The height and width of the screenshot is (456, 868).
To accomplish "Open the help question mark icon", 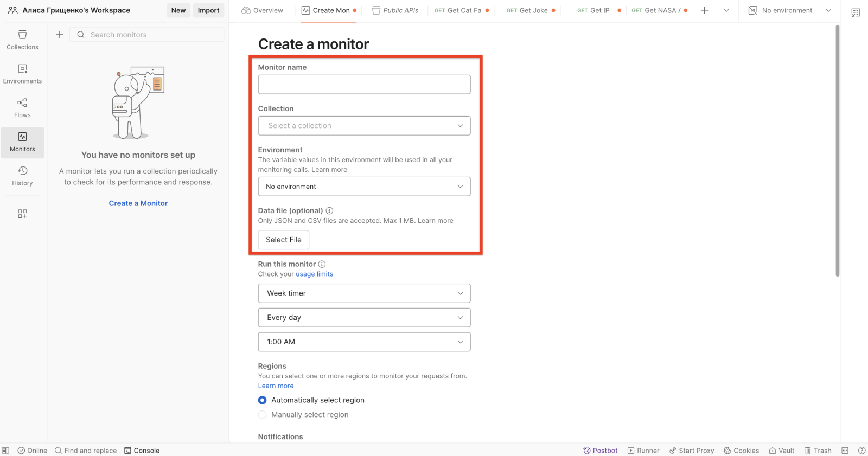I will click(x=861, y=451).
